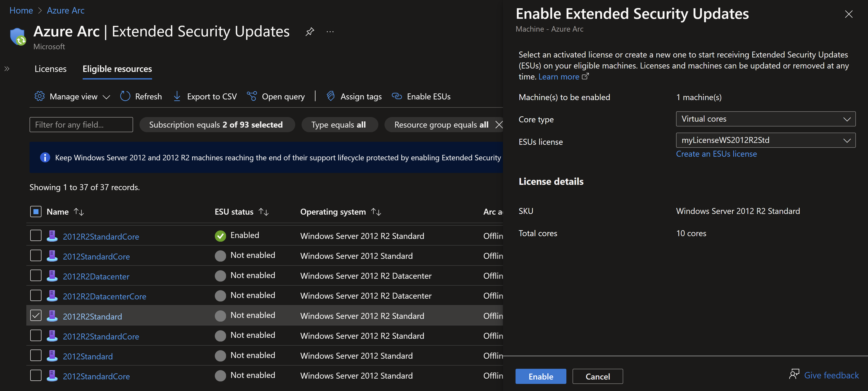Click the server icon beside 2012Standard
The image size is (868, 391).
coord(52,356)
